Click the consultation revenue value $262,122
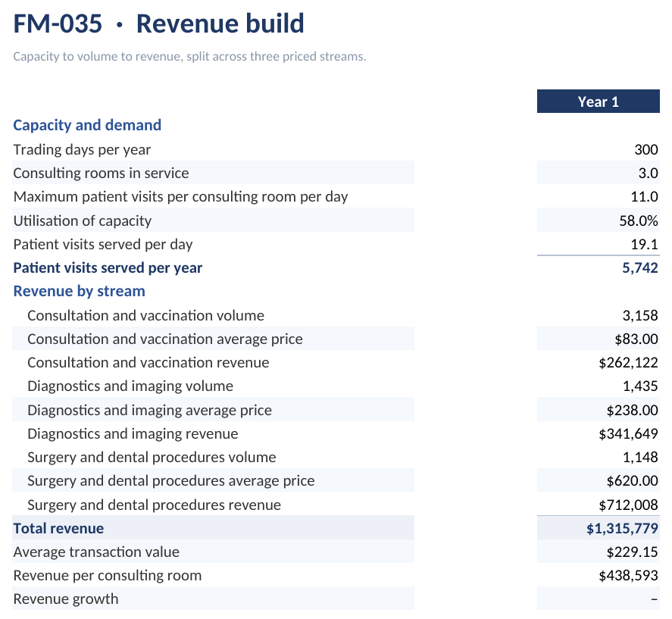This screenshot has height=619, width=672. (x=628, y=363)
